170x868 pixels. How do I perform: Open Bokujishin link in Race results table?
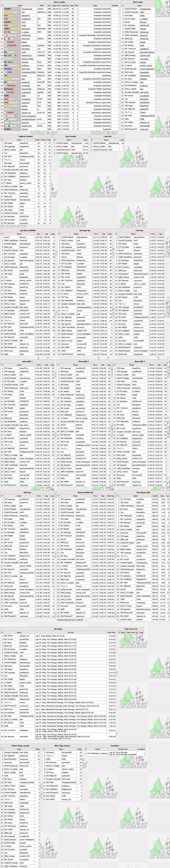click(x=26, y=49)
